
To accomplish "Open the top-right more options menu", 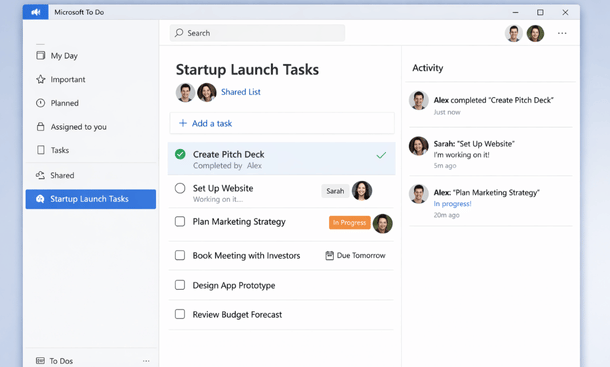I will point(562,33).
